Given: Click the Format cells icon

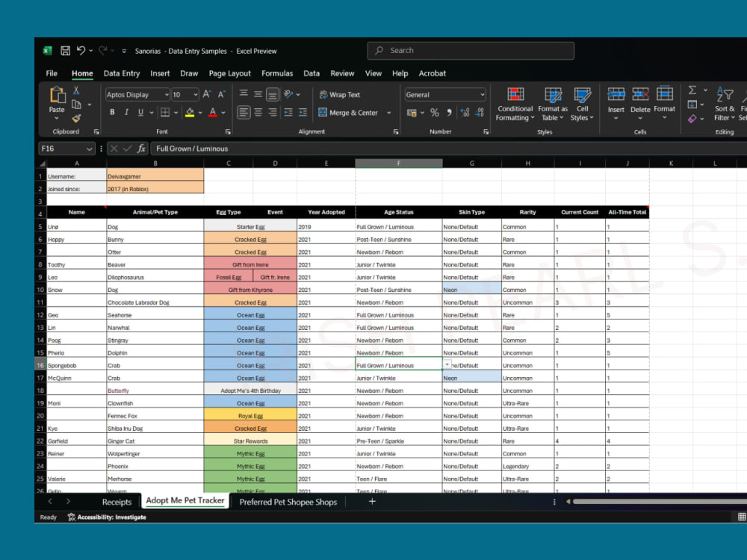Looking at the screenshot, I should point(665,94).
